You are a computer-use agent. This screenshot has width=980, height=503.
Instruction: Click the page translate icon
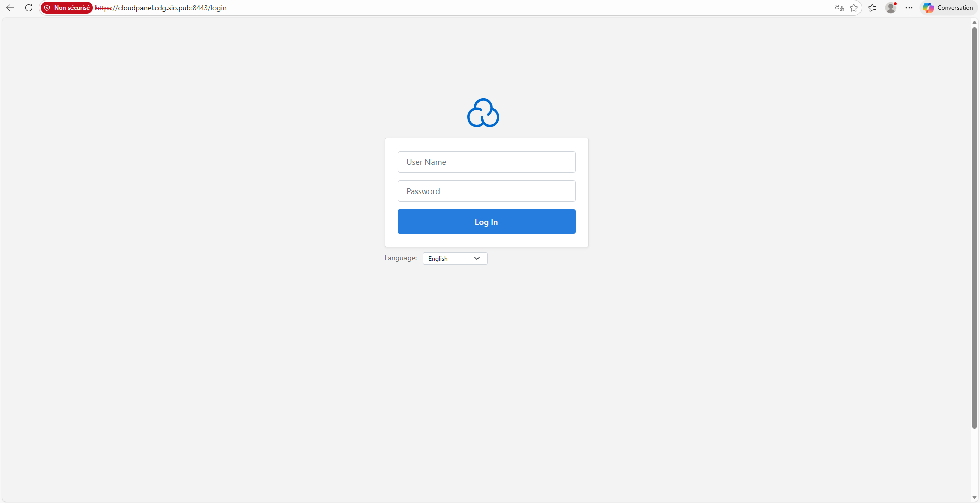(839, 8)
